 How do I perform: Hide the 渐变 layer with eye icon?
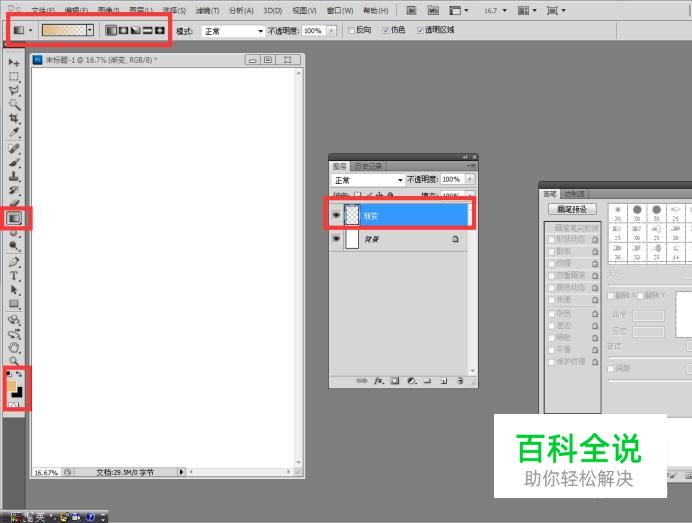tap(336, 215)
